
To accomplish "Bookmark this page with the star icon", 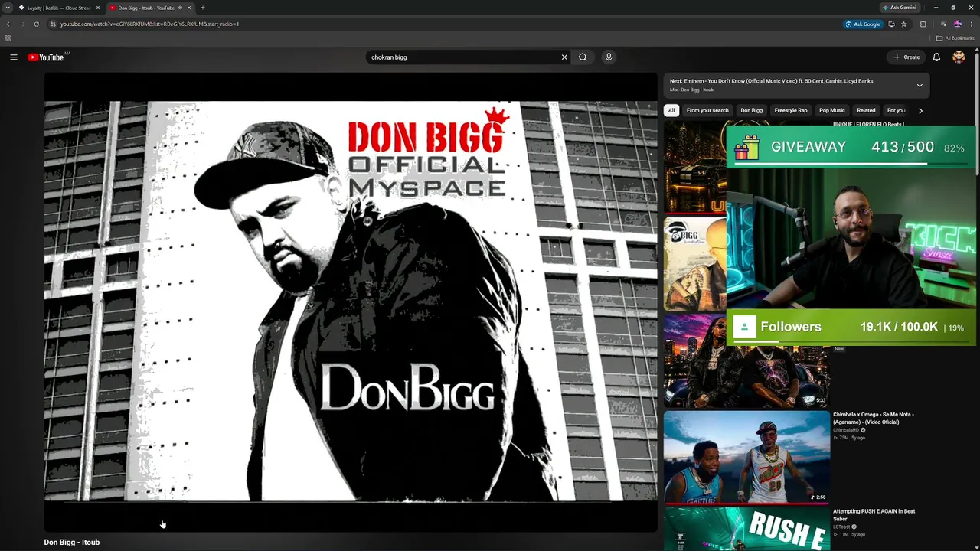I will [x=903, y=24].
